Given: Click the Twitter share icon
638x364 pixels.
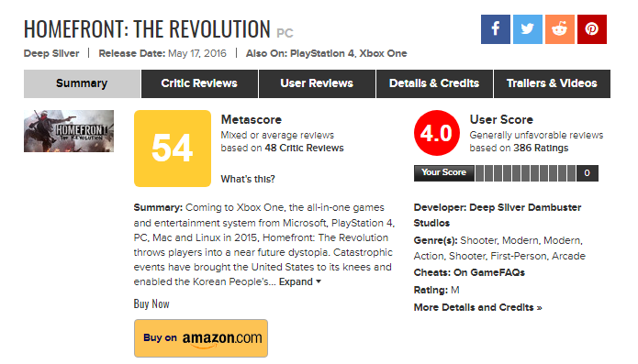Looking at the screenshot, I should pyautogui.click(x=527, y=29).
